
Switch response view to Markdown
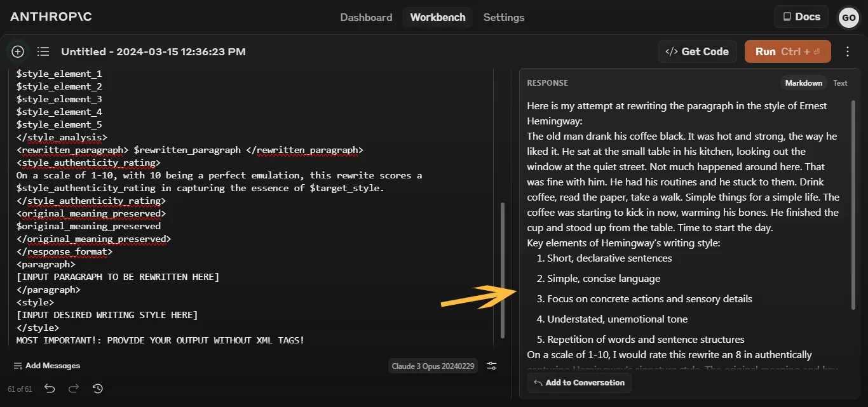803,83
